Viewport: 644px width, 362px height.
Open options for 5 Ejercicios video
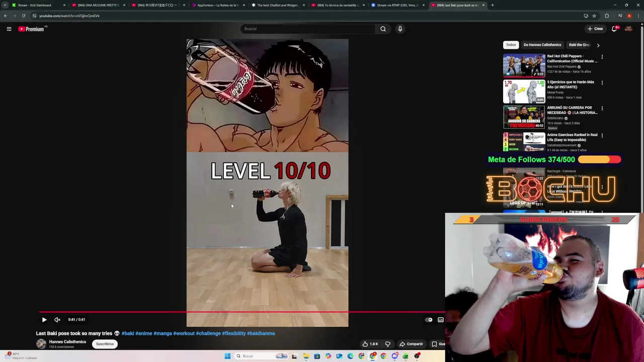pyautogui.click(x=602, y=82)
